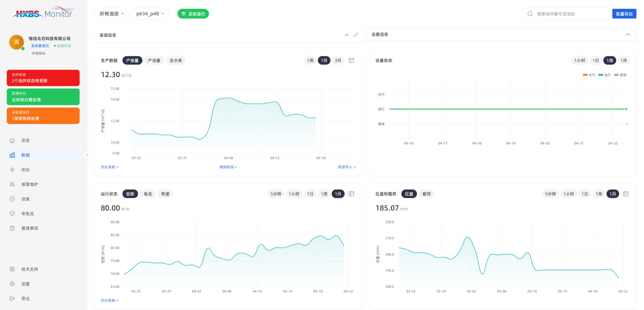Click the 删除数据 link

[228, 167]
